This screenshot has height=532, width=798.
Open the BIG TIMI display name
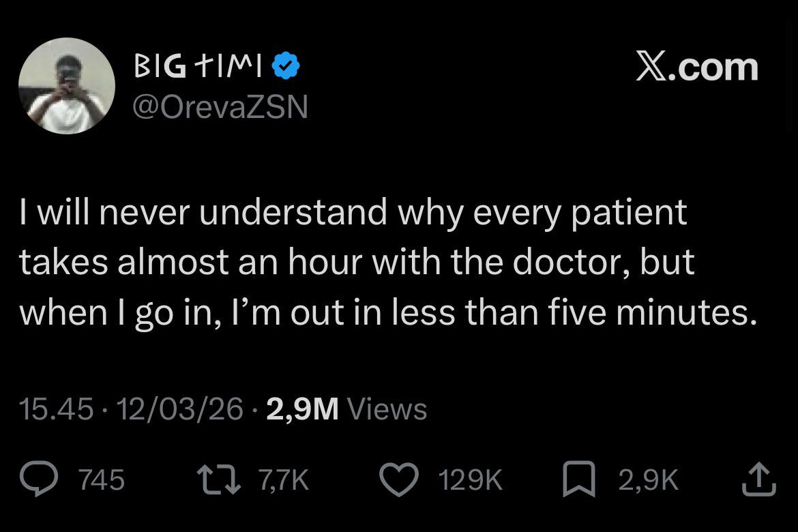tap(198, 67)
